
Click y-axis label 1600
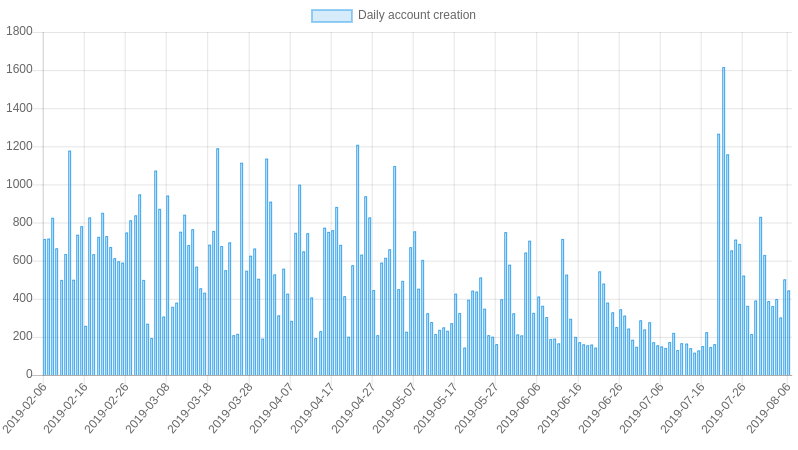pyautogui.click(x=19, y=70)
